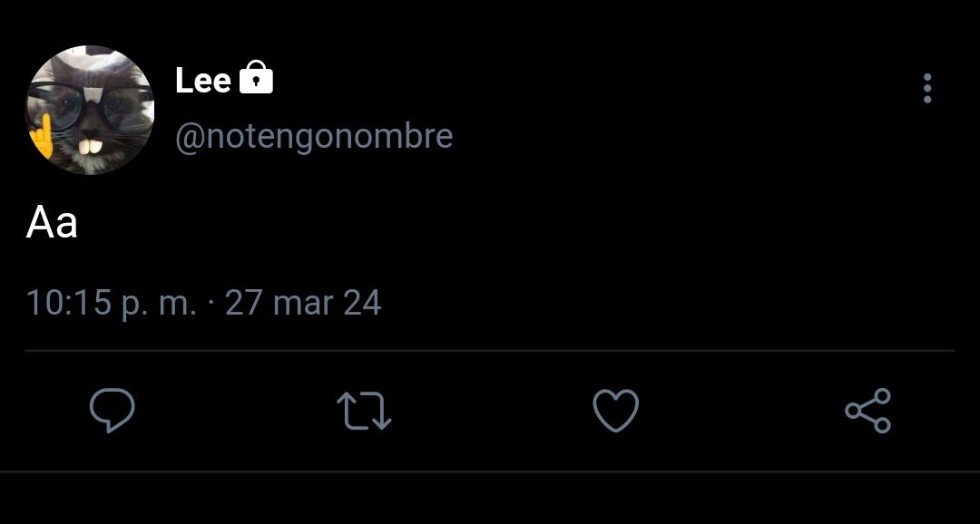Click the 27 mar 24 date
Viewport: 980px width, 524px height.
pos(303,303)
